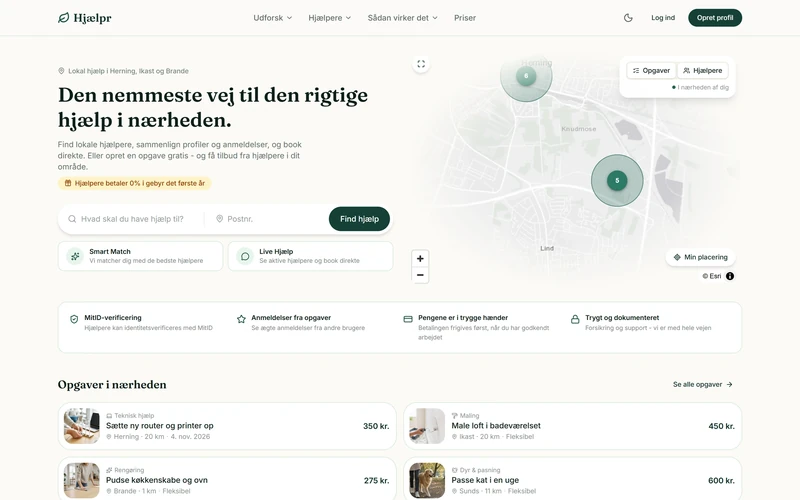Screen dimensions: 800x500
Task: Click the Teknisk hjælp category label
Action: [130, 415]
